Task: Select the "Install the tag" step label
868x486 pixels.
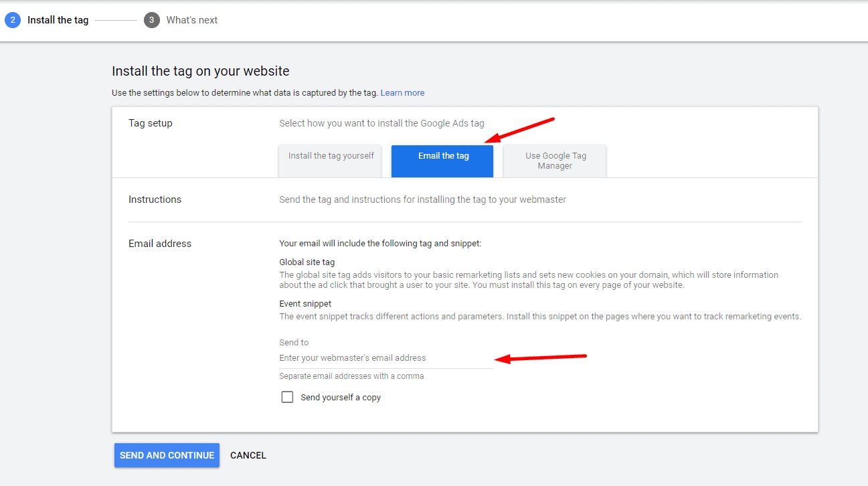Action: tap(58, 20)
